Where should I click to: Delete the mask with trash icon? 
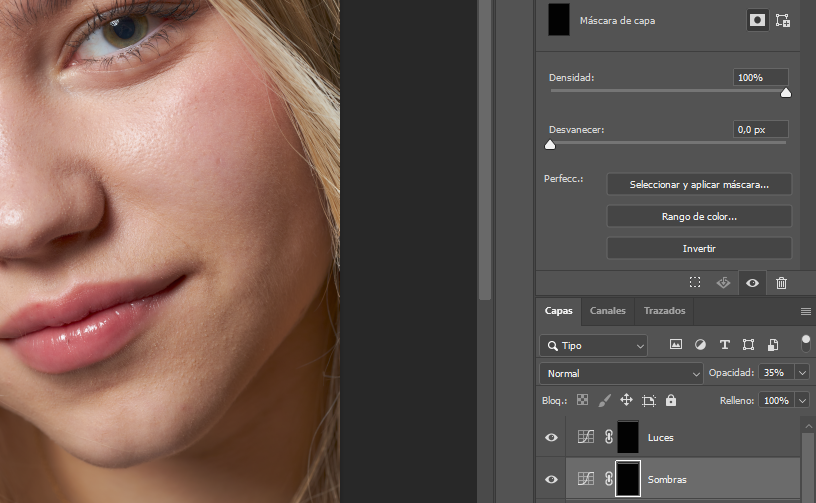click(x=782, y=283)
